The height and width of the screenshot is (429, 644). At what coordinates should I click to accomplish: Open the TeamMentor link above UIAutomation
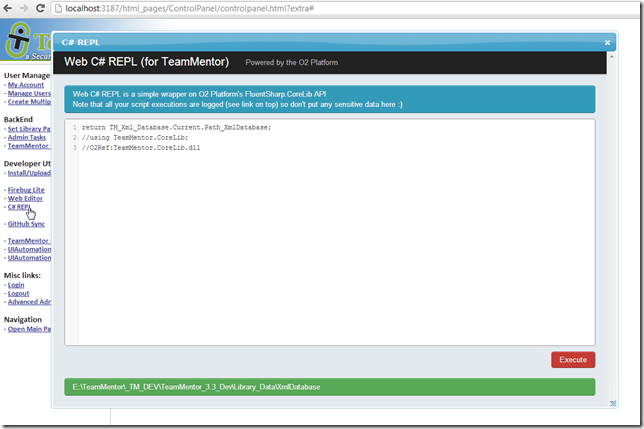pos(29,241)
